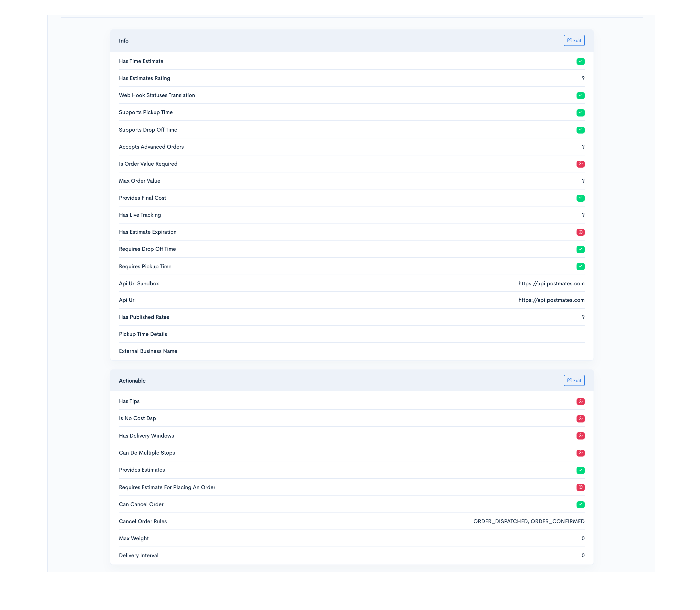The height and width of the screenshot is (610, 700).
Task: Click green check for Web Hook Statuses Translation
Action: pos(580,96)
